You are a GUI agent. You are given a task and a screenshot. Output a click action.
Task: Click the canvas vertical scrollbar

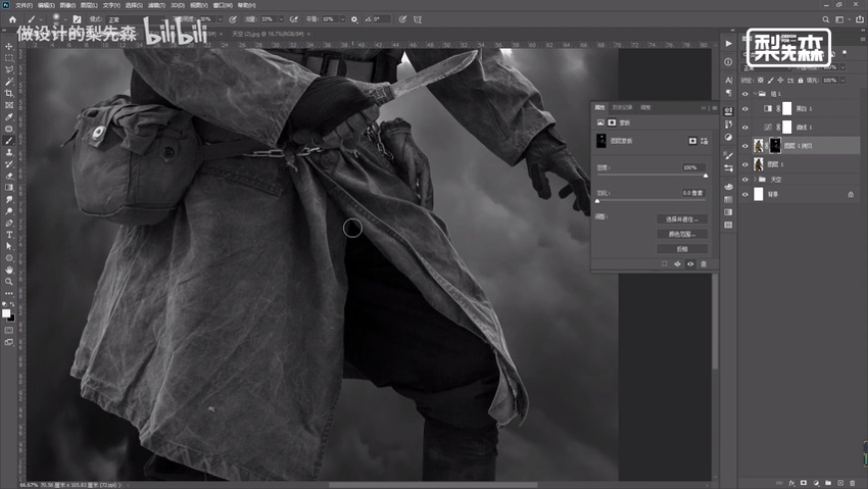click(x=714, y=321)
